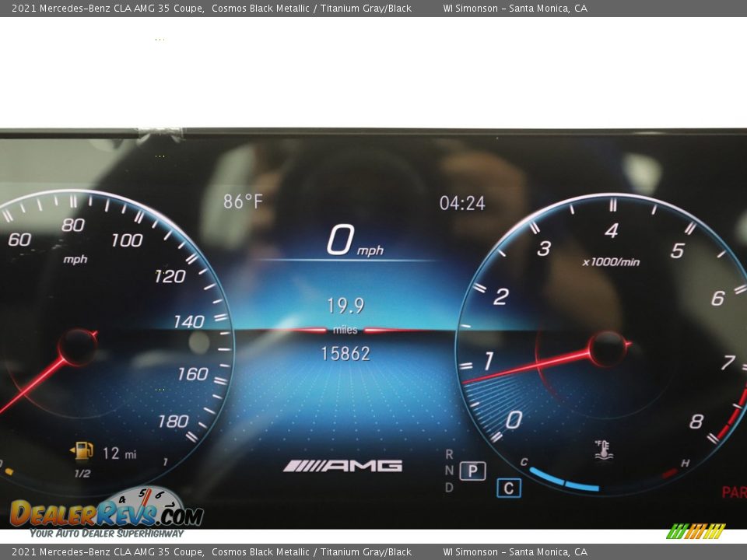Click the 80 on the speedometer
The height and width of the screenshot is (560, 747).
coord(73,224)
